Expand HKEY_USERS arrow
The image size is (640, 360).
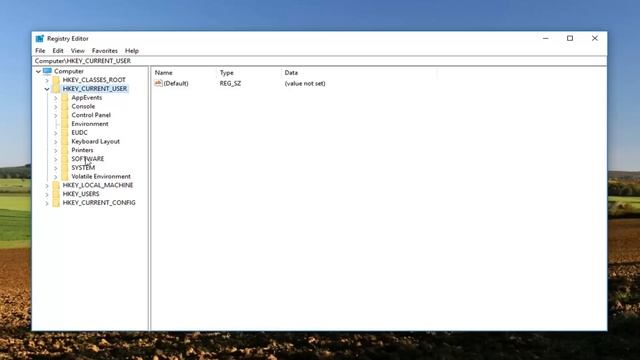coord(47,194)
